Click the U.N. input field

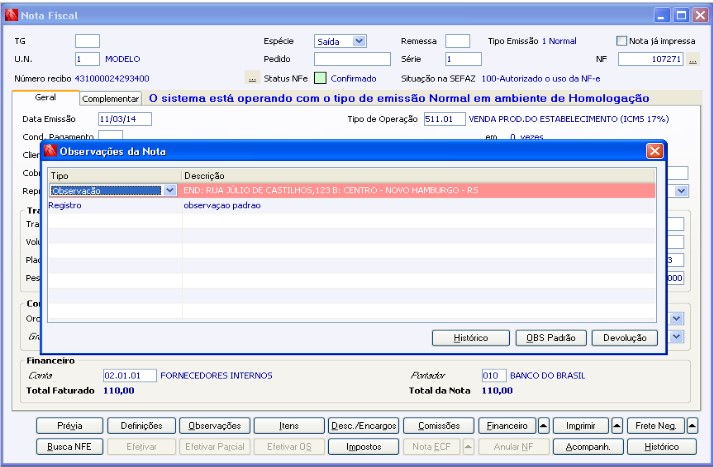point(87,59)
